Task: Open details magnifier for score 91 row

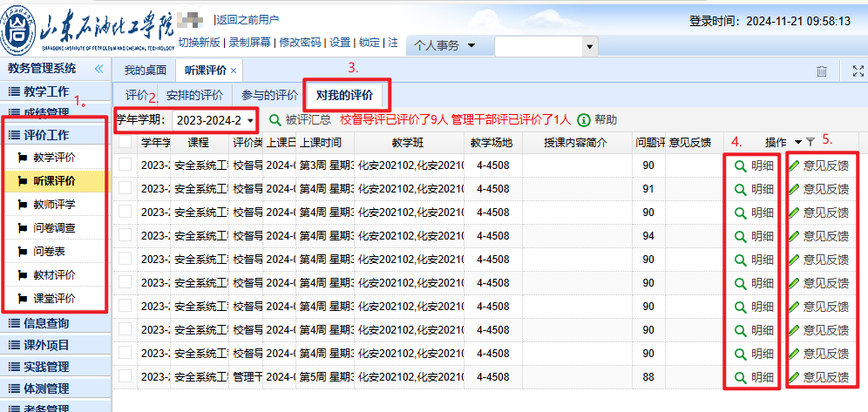Action: tap(740, 188)
